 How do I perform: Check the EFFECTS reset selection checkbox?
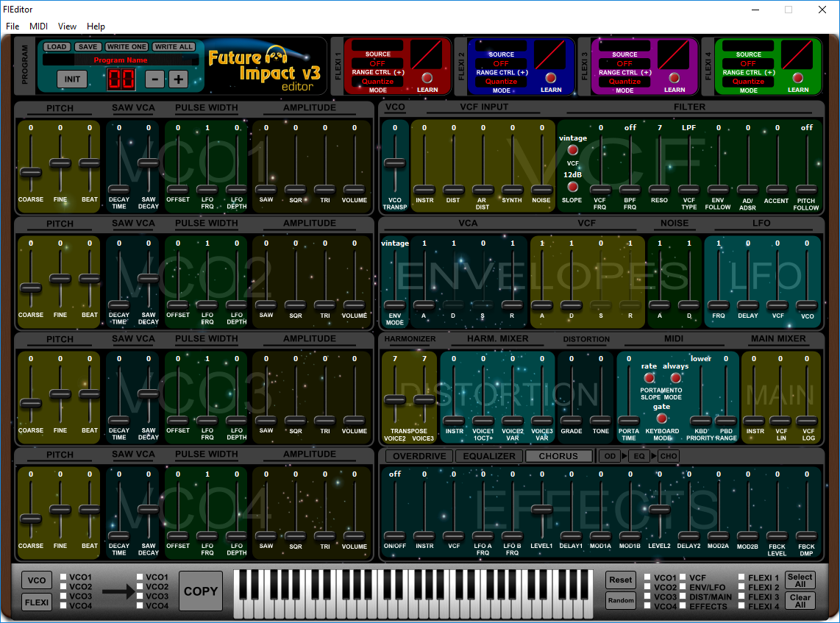[683, 606]
